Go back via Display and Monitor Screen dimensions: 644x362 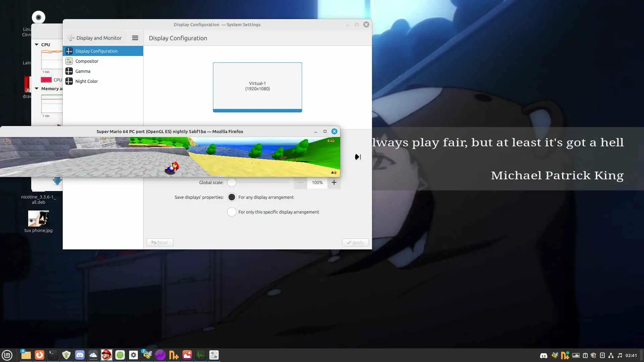coord(95,38)
